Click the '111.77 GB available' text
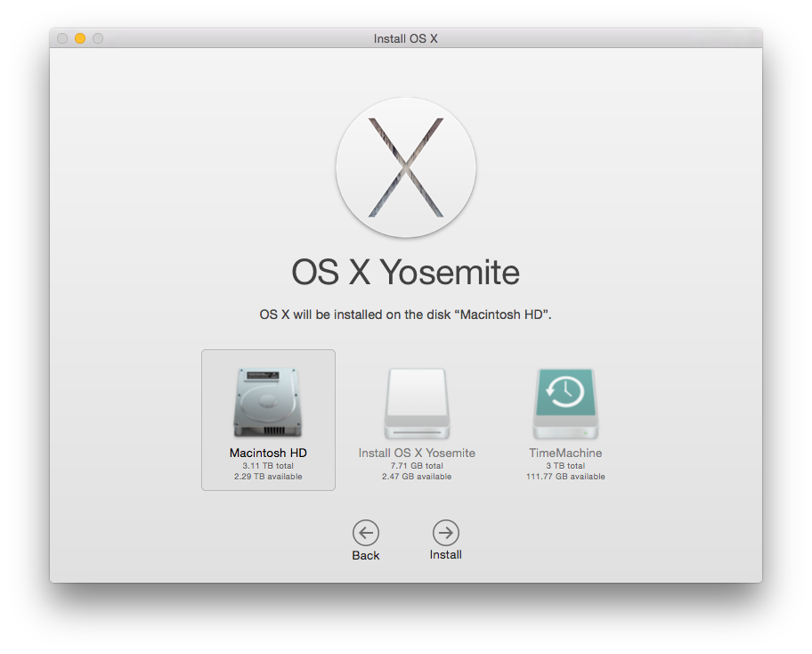The height and width of the screenshot is (654, 812). [565, 477]
